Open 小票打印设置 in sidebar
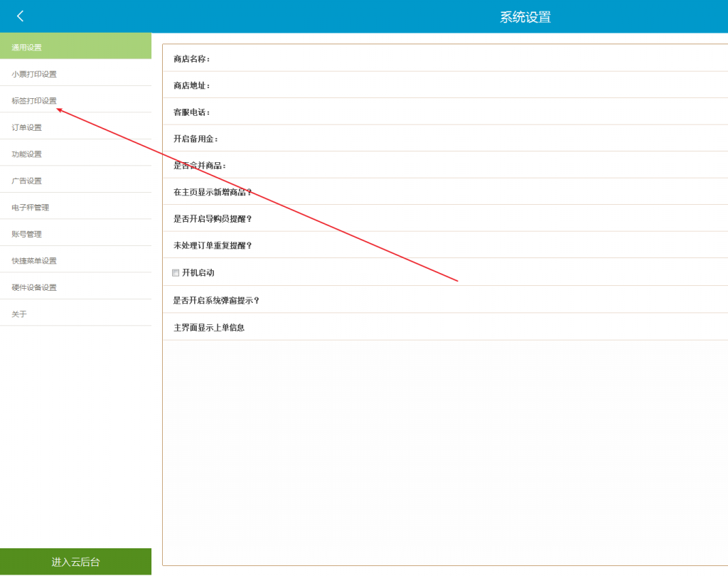Viewport: 728px width, 576px height. (75, 74)
